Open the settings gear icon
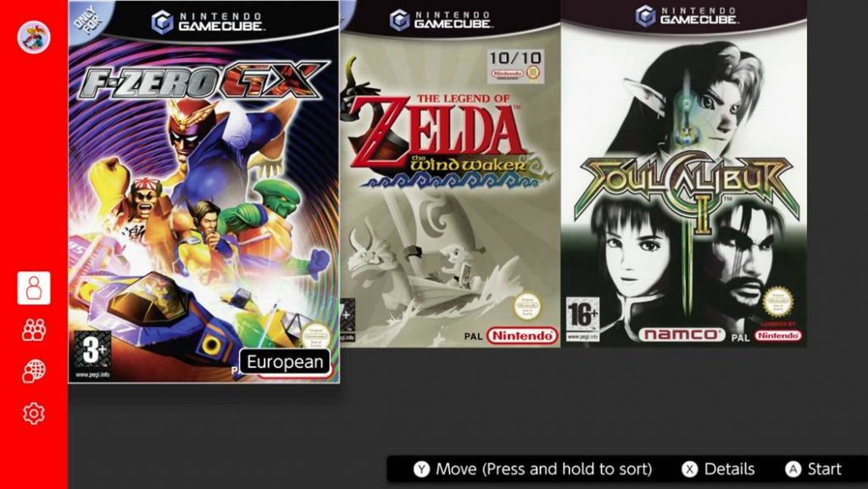868x489 pixels. pyautogui.click(x=34, y=414)
